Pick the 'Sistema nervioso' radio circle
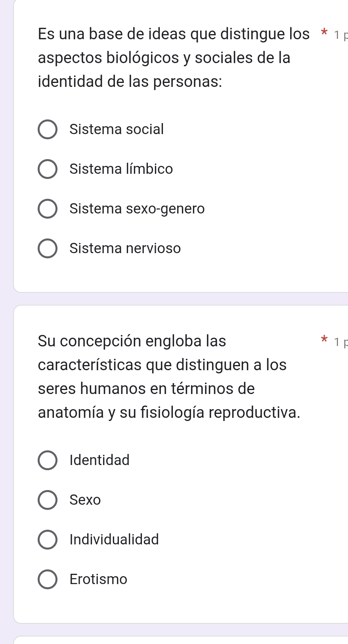 click(48, 248)
